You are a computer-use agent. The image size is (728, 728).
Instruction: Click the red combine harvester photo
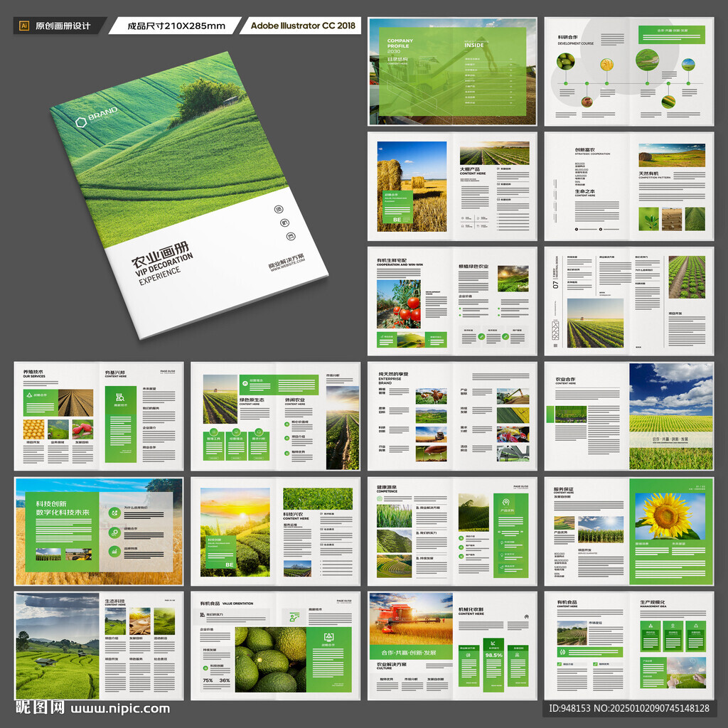[411, 619]
